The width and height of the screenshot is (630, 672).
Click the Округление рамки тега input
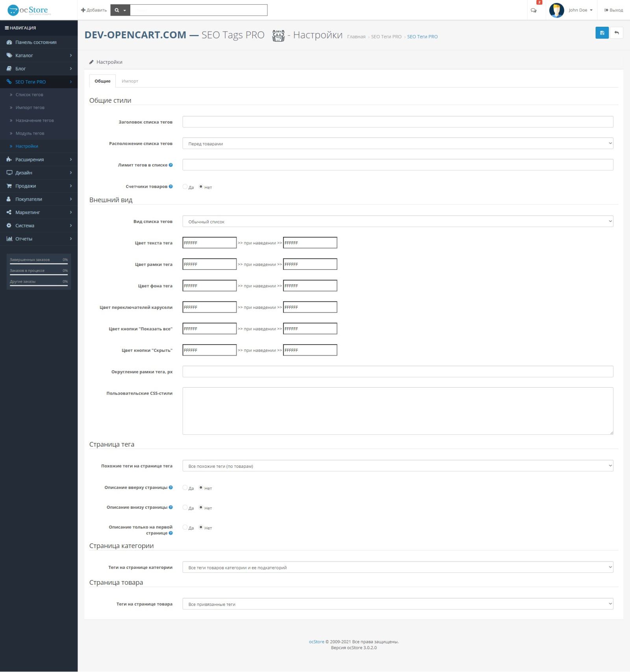(398, 371)
